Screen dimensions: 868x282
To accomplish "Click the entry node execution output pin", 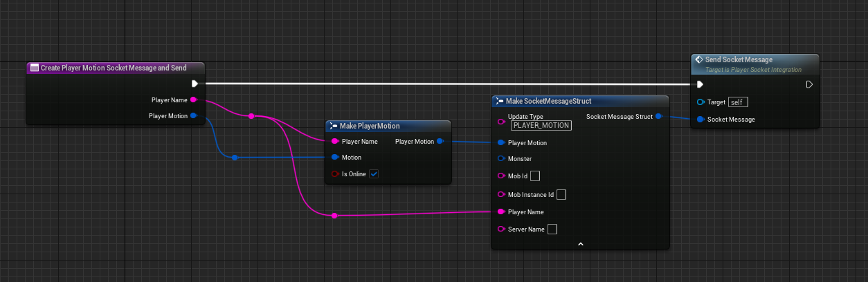I will pos(195,84).
